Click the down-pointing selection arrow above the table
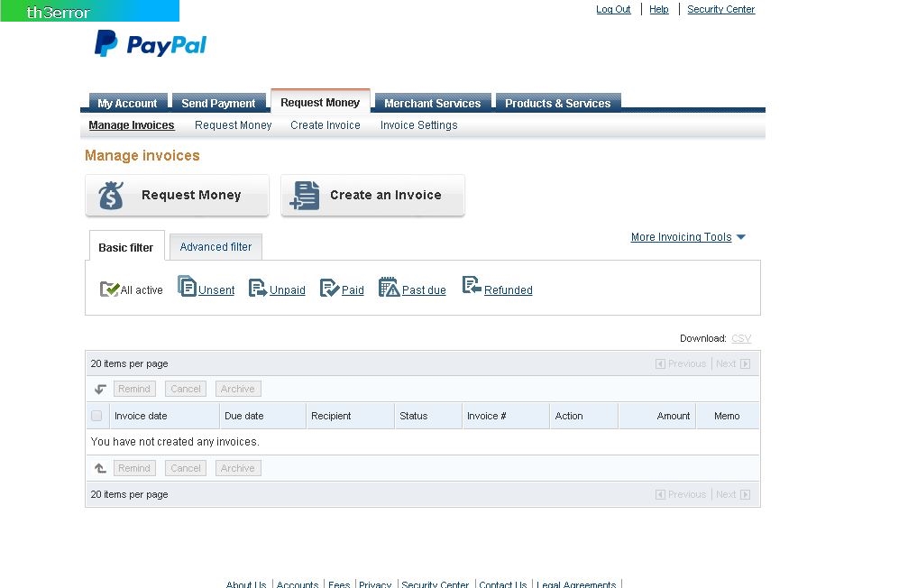The image size is (908, 588). point(100,390)
